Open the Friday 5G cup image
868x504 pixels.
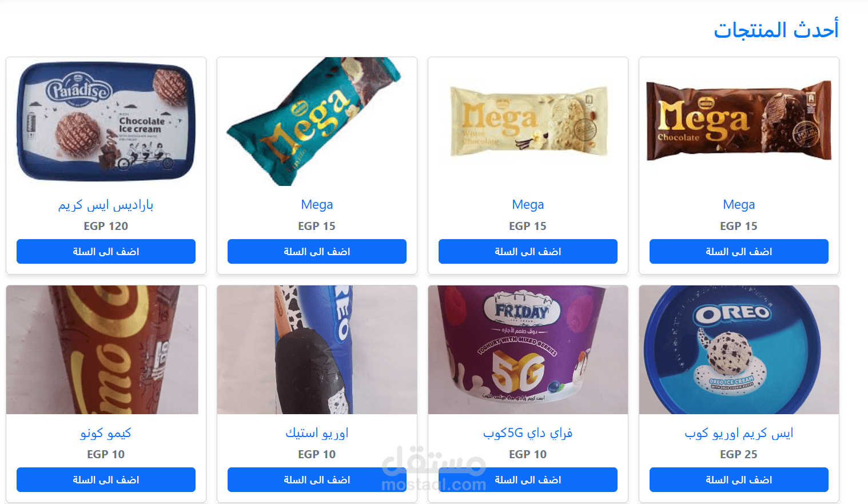point(528,350)
